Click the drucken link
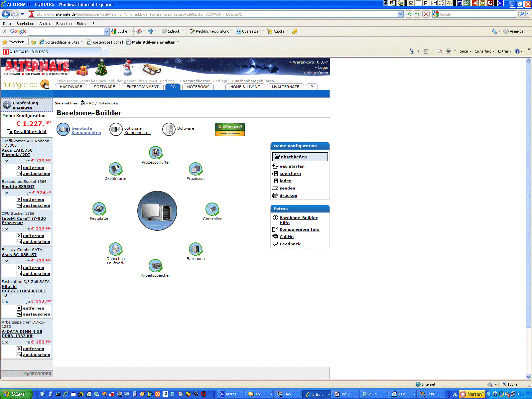This screenshot has width=532, height=399. pyautogui.click(x=288, y=196)
